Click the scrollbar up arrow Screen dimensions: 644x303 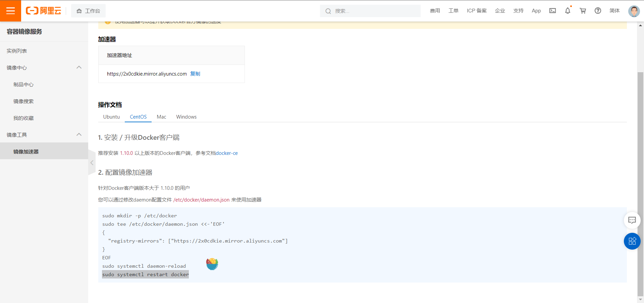click(x=640, y=25)
